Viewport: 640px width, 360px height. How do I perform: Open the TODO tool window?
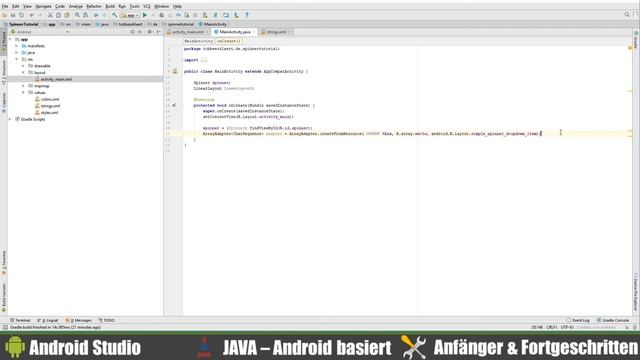tap(106, 320)
